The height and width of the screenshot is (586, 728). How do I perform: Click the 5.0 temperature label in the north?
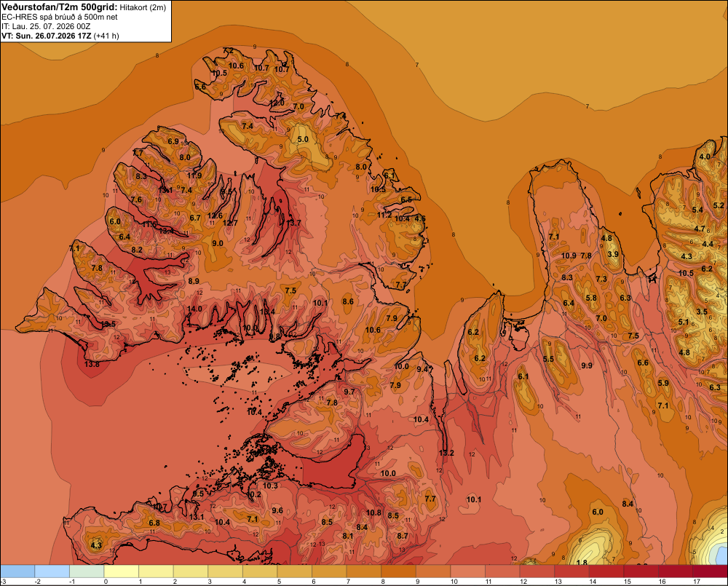(x=303, y=139)
